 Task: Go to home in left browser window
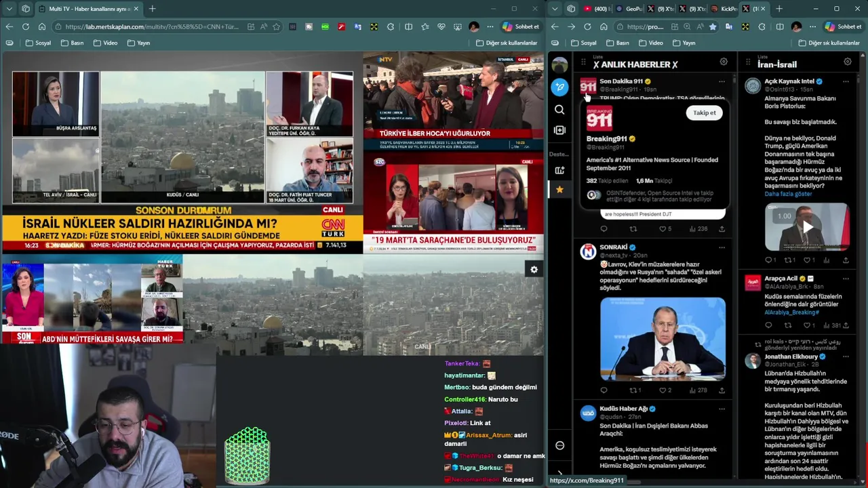click(41, 26)
